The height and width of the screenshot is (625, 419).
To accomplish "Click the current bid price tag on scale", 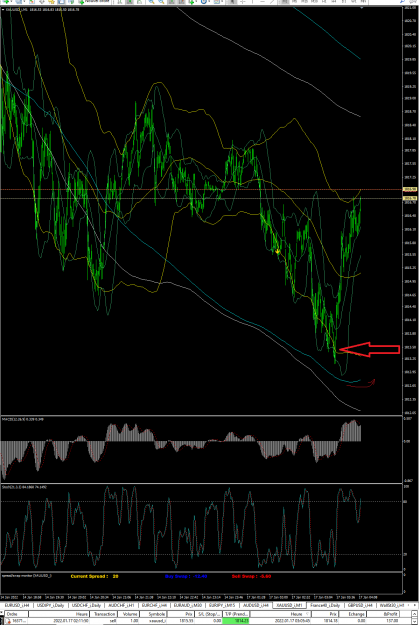I will [411, 198].
